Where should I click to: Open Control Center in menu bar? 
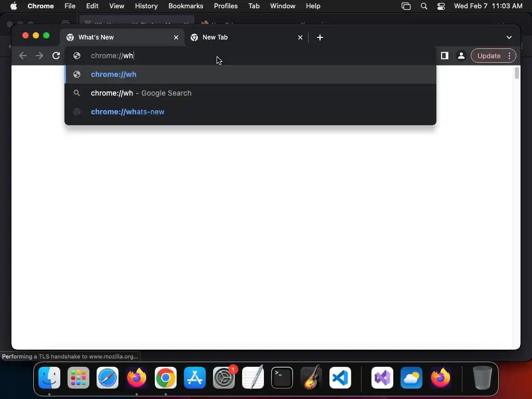tap(441, 6)
